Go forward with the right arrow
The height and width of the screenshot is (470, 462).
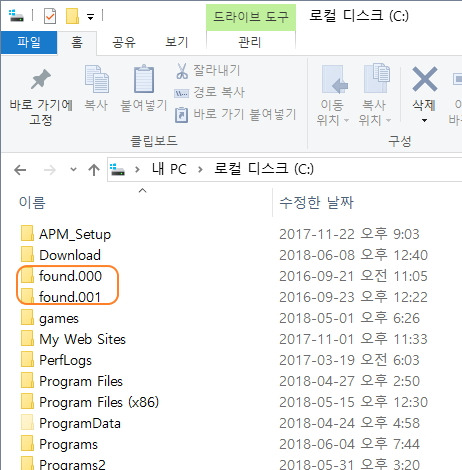[50, 170]
